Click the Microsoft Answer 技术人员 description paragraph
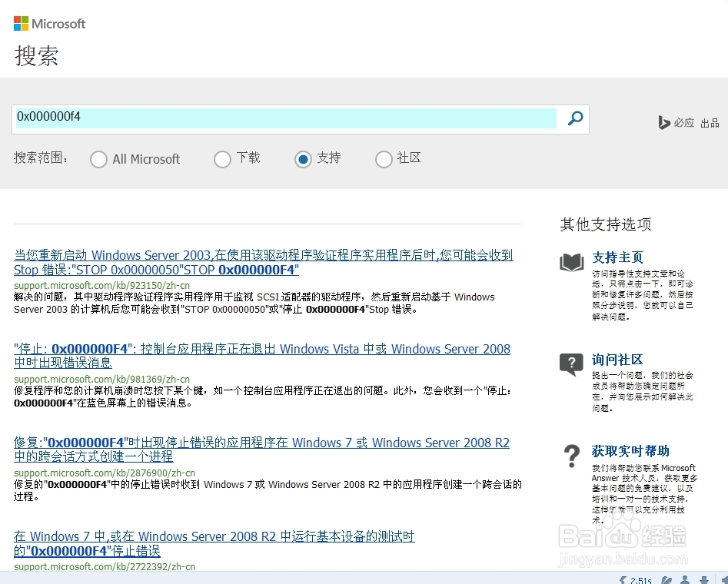Screen dimensions: 728x584 tap(644, 494)
